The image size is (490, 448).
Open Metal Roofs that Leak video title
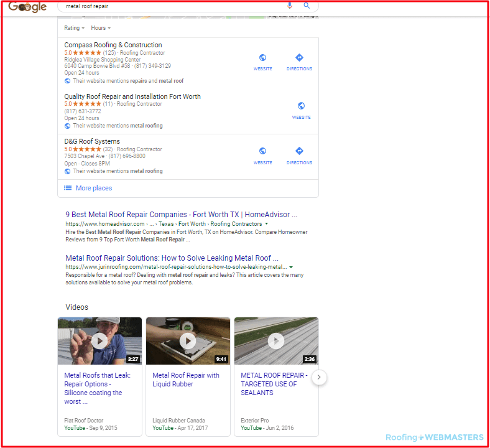pos(97,388)
